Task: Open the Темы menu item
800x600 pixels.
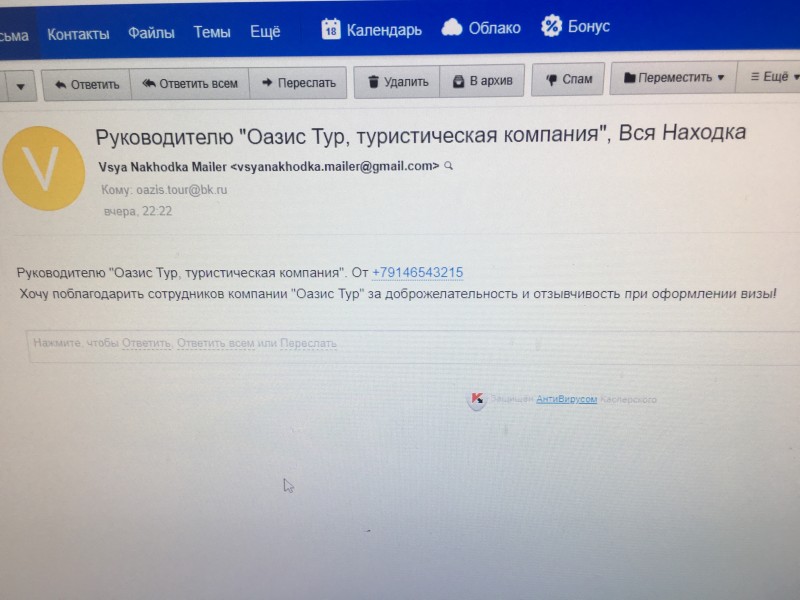Action: 211,32
